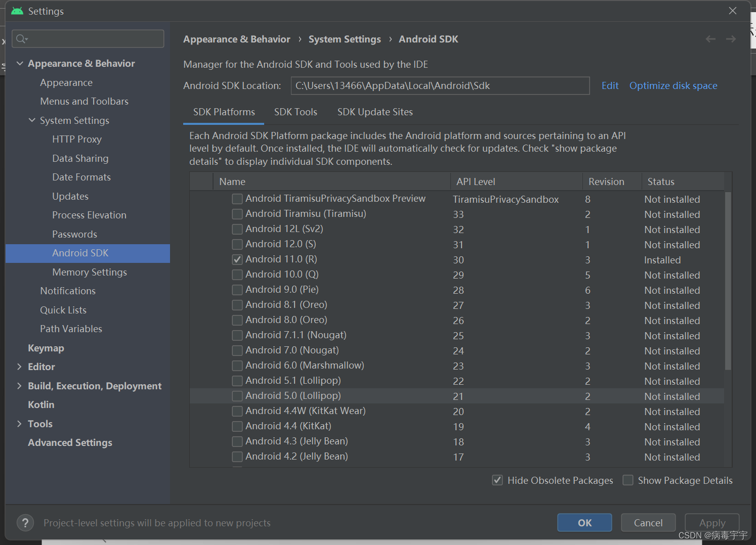The width and height of the screenshot is (756, 545).
Task: Click the forward navigation arrow
Action: (x=731, y=39)
